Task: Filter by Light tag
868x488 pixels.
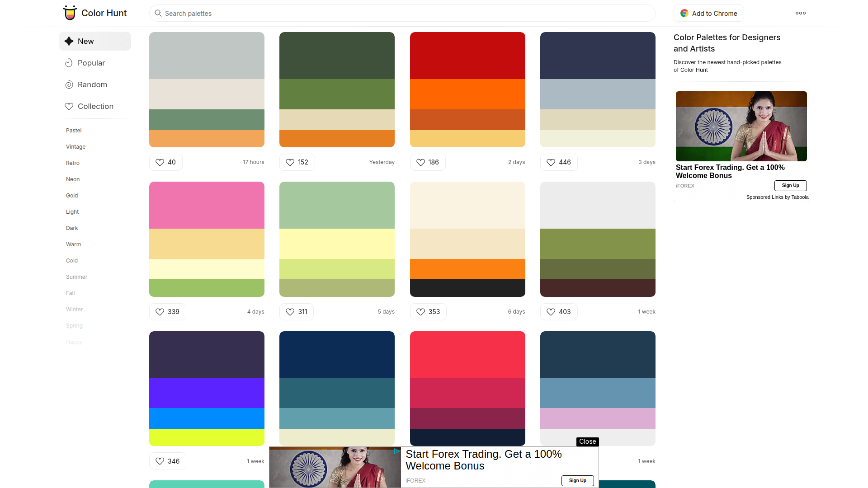Action: [72, 212]
